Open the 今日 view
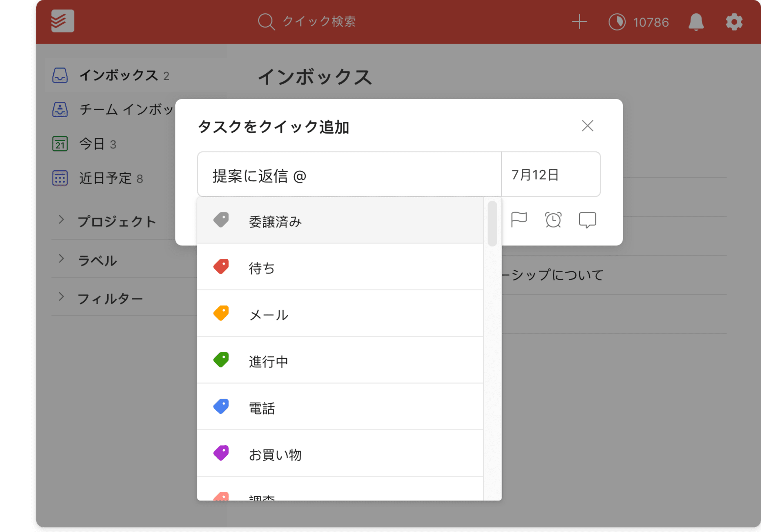Image resolution: width=761 pixels, height=532 pixels. point(92,144)
